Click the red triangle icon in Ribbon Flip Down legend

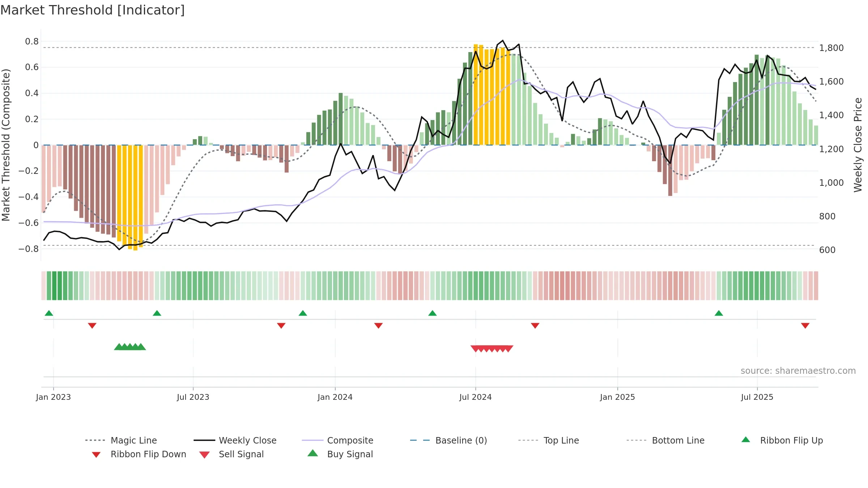click(x=96, y=455)
